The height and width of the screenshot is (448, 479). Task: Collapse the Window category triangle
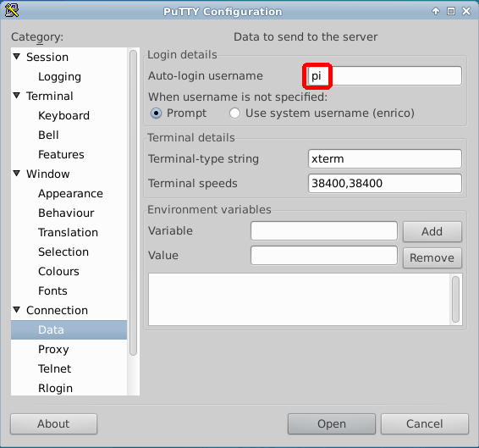[17, 174]
